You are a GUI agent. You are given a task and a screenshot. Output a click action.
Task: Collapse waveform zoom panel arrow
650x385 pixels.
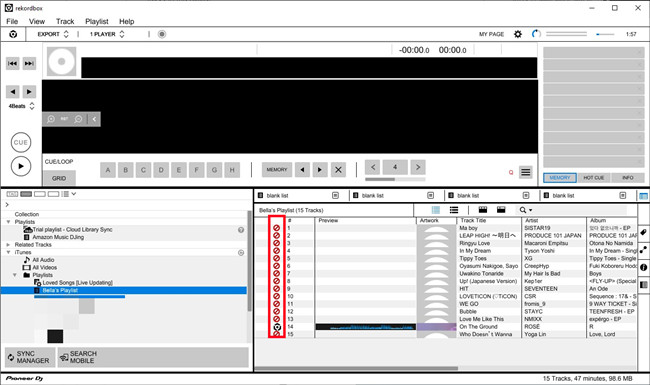94,119
